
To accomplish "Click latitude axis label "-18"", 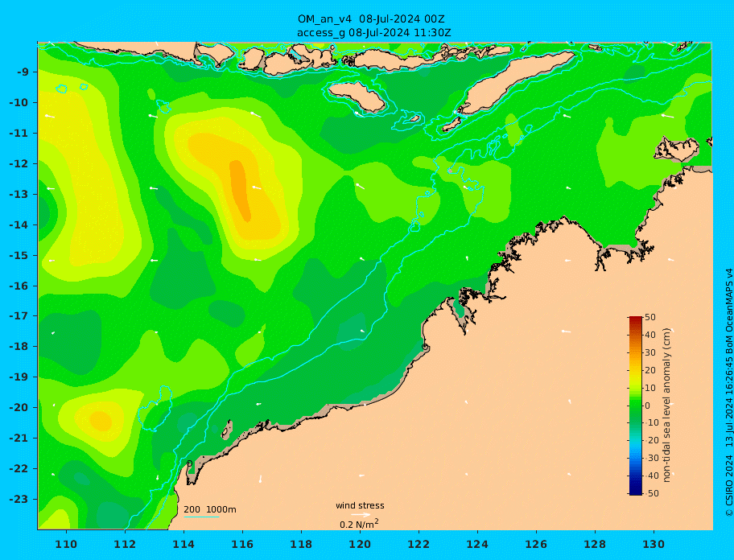I will pyautogui.click(x=19, y=347).
